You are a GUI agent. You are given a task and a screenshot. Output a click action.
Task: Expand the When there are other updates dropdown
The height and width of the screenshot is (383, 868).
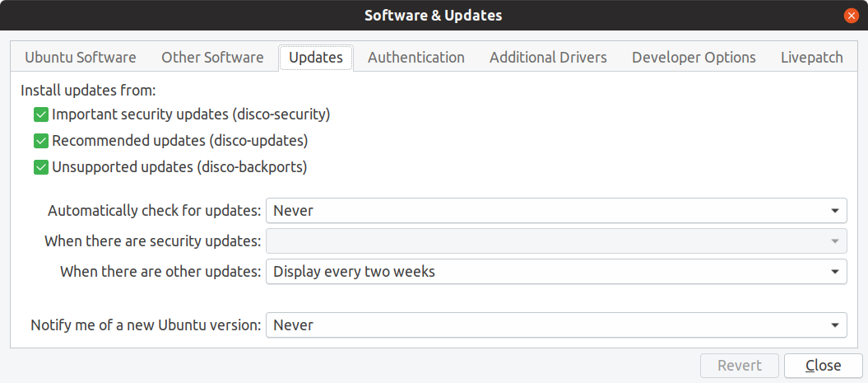(556, 272)
